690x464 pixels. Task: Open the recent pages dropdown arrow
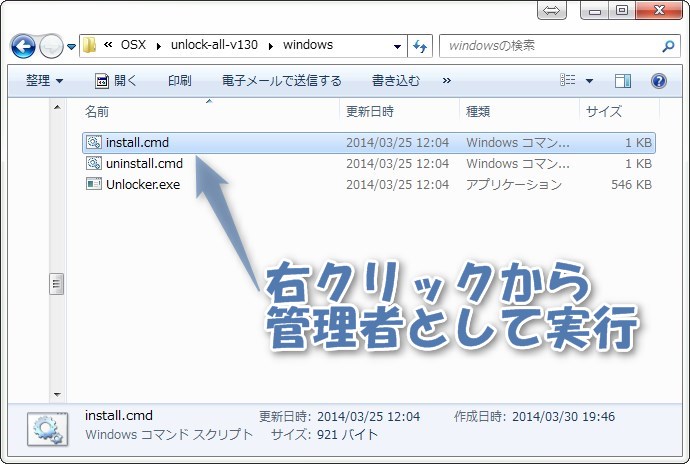click(71, 46)
